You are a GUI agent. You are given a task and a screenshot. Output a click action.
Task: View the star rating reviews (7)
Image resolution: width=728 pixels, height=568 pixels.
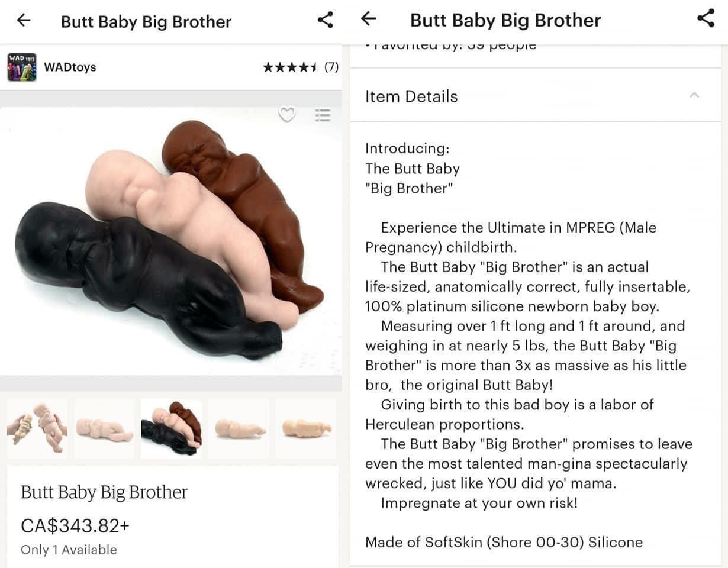click(x=301, y=67)
